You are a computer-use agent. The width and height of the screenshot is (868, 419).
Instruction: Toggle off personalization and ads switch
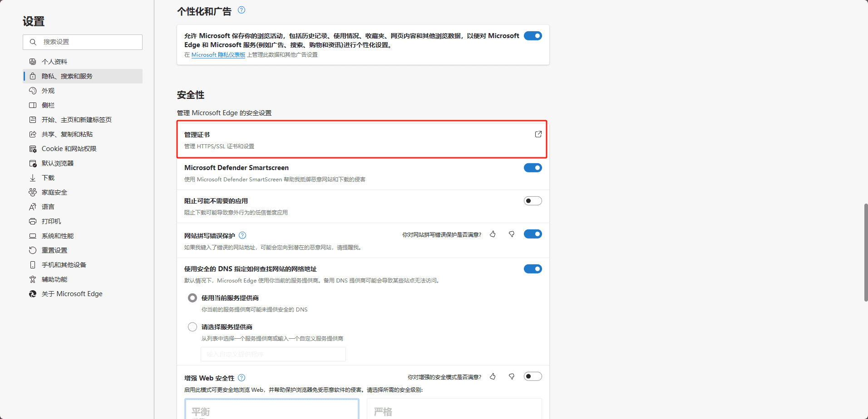[533, 36]
